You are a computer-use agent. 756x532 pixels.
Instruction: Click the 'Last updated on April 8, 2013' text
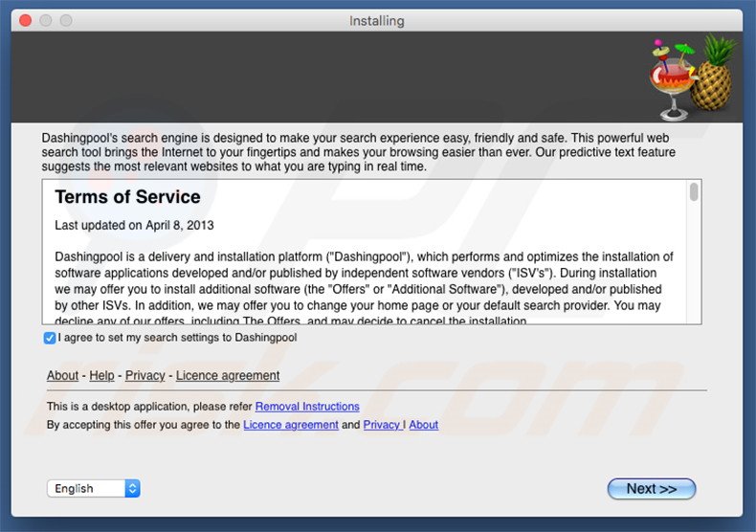(x=134, y=226)
